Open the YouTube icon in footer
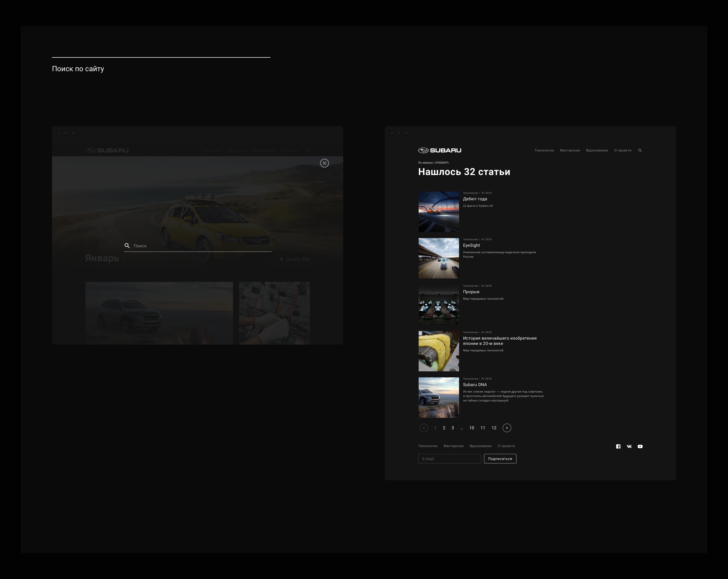728x579 pixels. click(640, 446)
